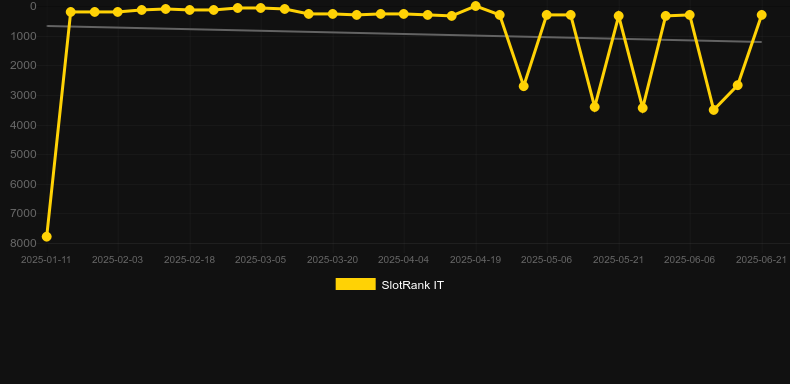The height and width of the screenshot is (384, 790).
Task: Click the 4000 y-axis label
Action: pos(23,124)
